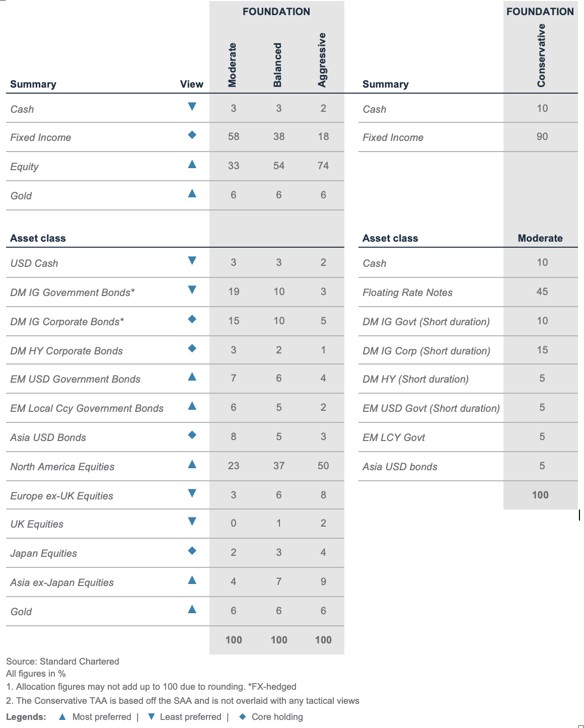The width and height of the screenshot is (584, 728).
Task: Click the up triangle beside EM USD Government Bonds
Action: point(192,377)
